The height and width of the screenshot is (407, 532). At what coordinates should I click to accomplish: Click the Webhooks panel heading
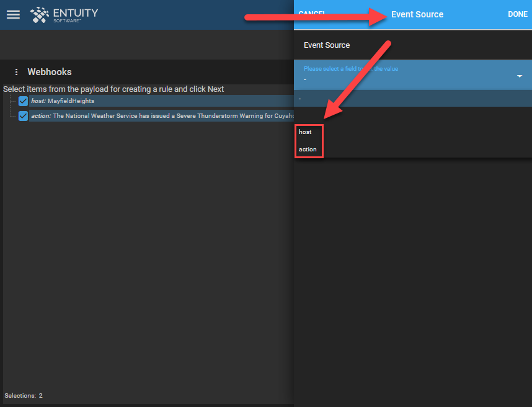(50, 72)
